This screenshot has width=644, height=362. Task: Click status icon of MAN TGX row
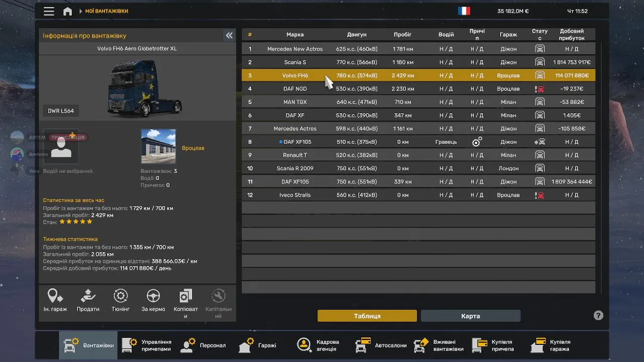(540, 102)
